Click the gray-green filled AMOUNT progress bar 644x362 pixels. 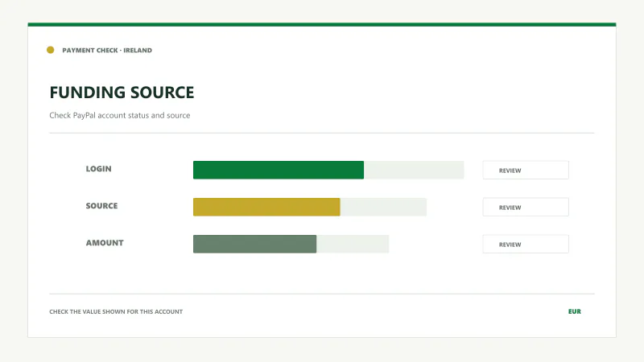point(254,244)
